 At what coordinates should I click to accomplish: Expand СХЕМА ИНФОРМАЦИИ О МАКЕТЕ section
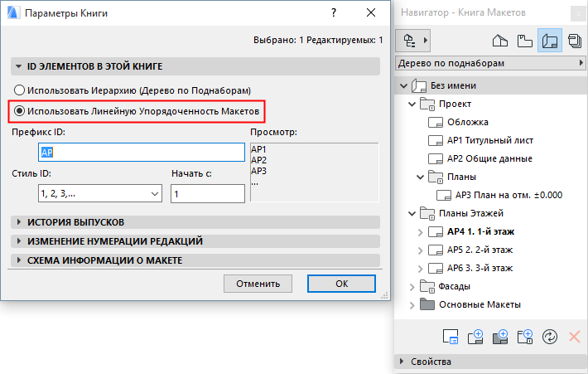tap(19, 260)
